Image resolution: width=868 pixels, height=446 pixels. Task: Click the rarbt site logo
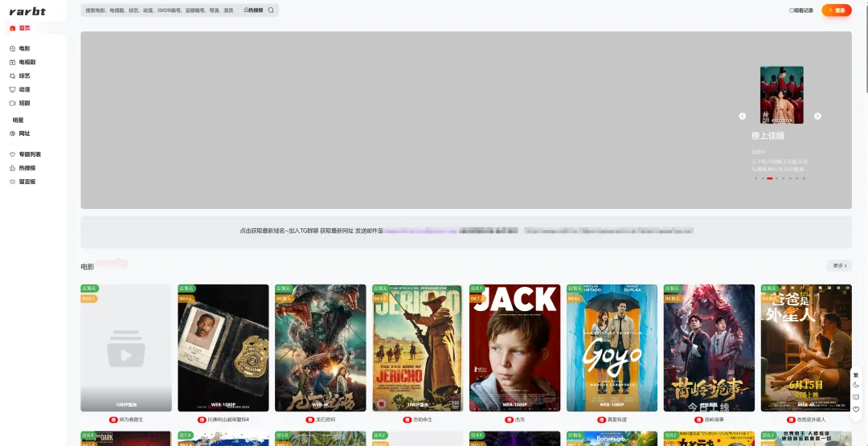[x=27, y=11]
